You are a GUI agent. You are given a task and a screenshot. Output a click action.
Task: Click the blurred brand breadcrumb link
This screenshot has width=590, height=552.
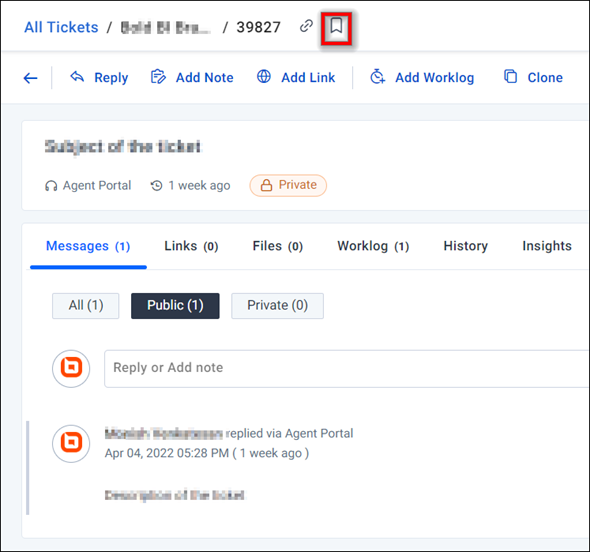tap(166, 27)
